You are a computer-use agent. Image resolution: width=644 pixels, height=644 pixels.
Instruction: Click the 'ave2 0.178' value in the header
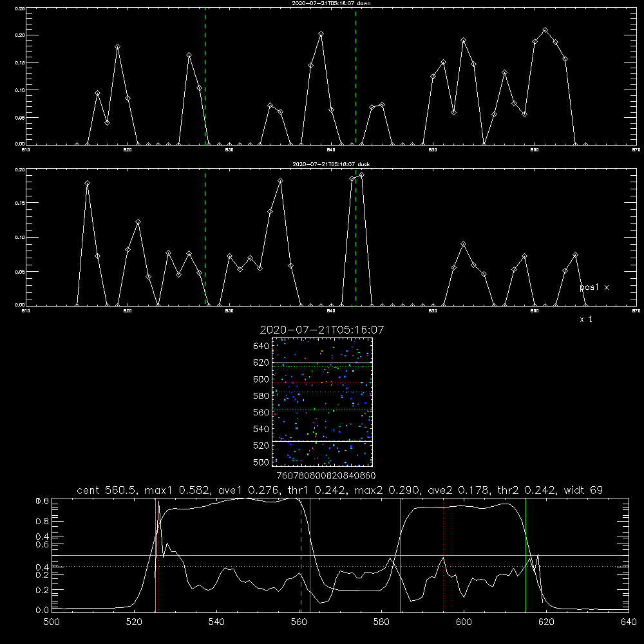(459, 490)
